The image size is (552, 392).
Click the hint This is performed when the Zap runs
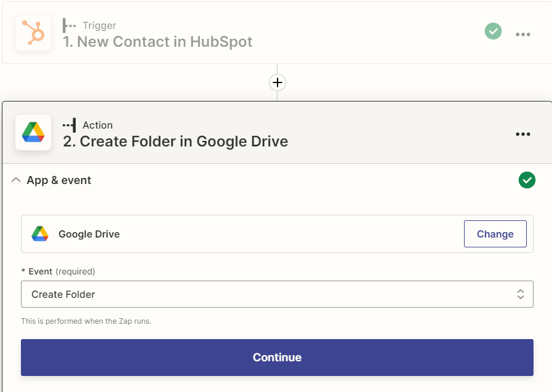86,321
